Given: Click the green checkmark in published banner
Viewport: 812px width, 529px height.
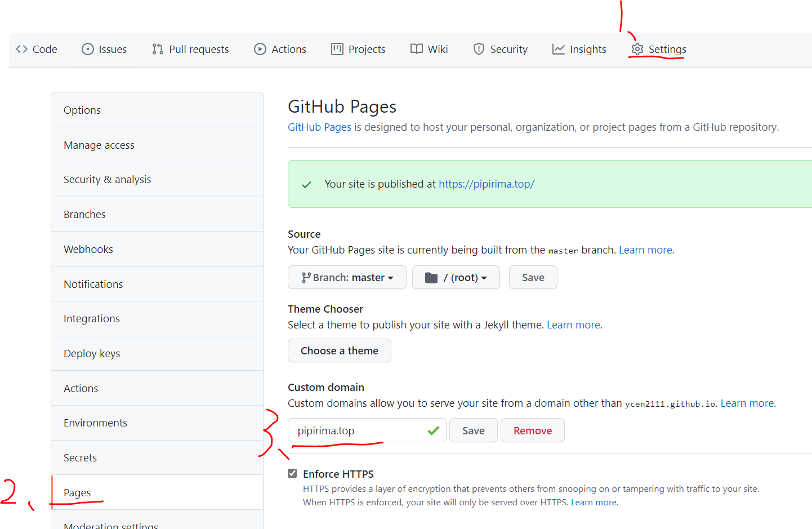Looking at the screenshot, I should click(x=307, y=185).
